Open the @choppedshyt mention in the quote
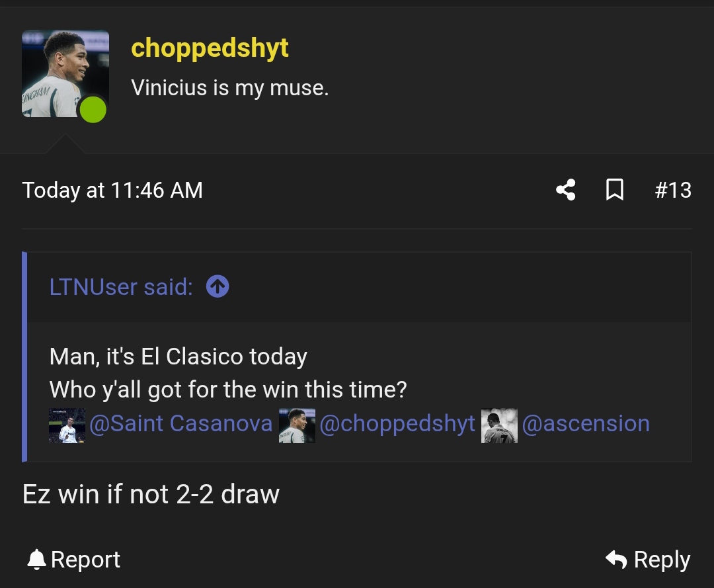This screenshot has width=714, height=588. 397,424
